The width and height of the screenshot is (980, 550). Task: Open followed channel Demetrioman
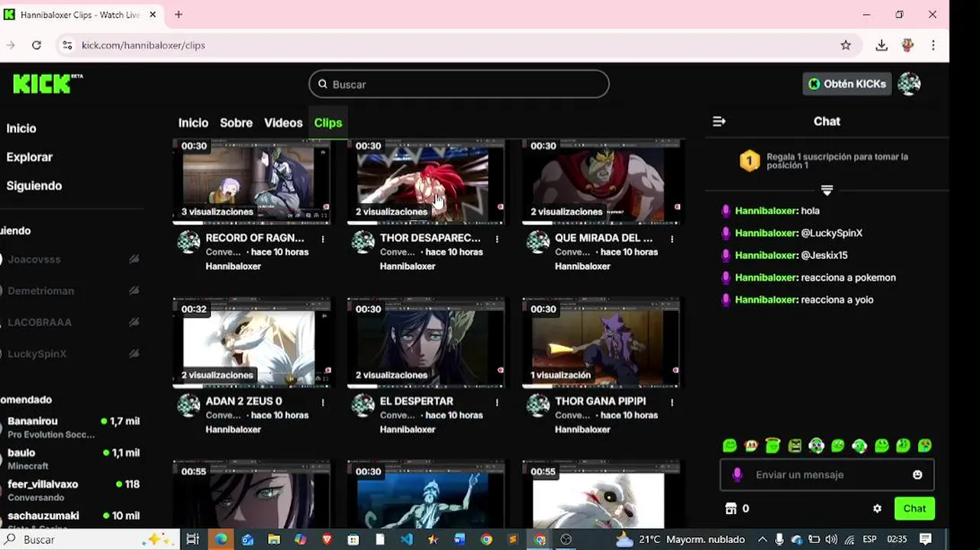pyautogui.click(x=73, y=291)
